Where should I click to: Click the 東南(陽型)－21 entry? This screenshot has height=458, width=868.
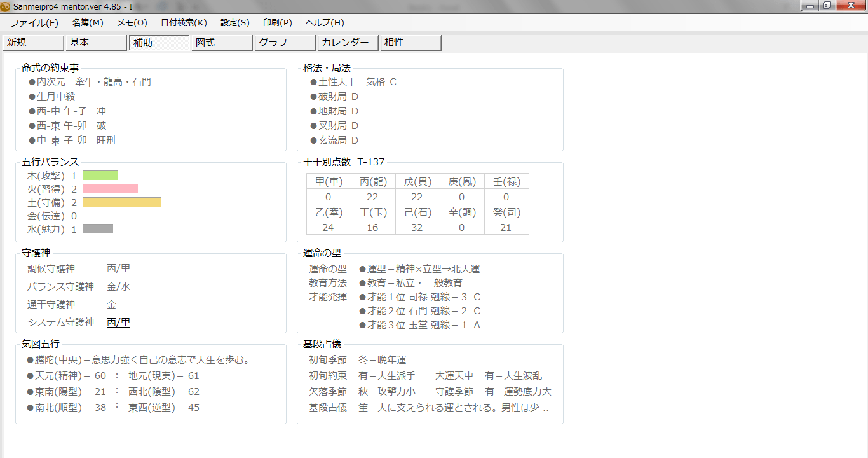tap(67, 392)
